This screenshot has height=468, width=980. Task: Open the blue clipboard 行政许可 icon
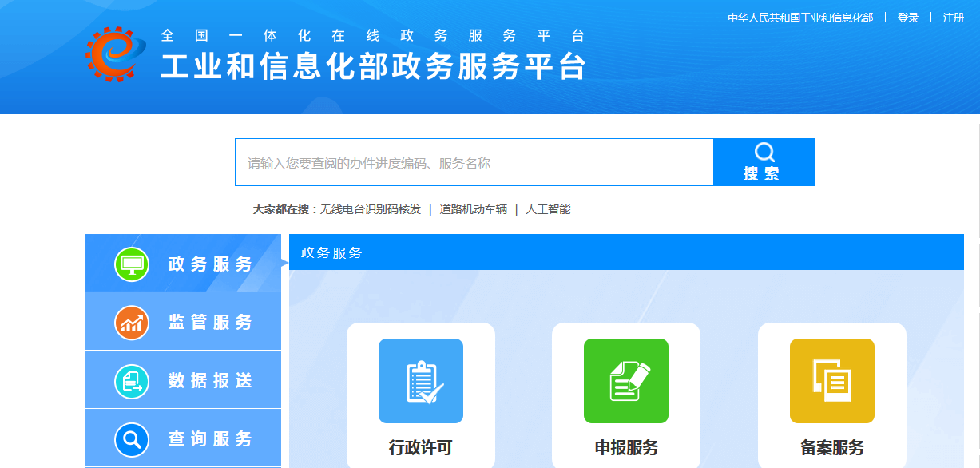click(421, 381)
